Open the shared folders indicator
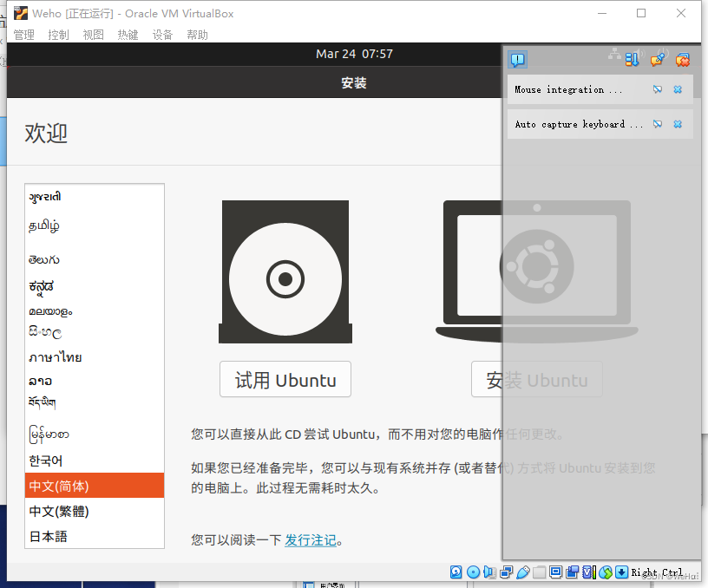 point(539,572)
